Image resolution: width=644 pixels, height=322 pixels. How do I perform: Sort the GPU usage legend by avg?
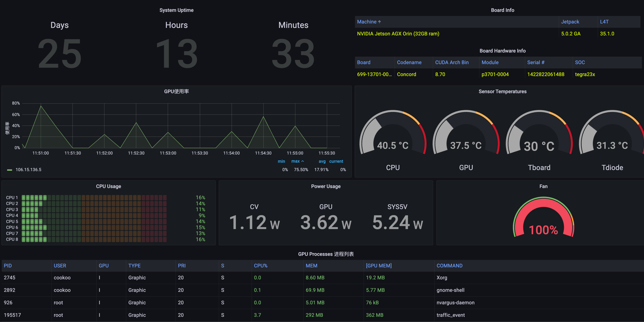[x=322, y=161]
